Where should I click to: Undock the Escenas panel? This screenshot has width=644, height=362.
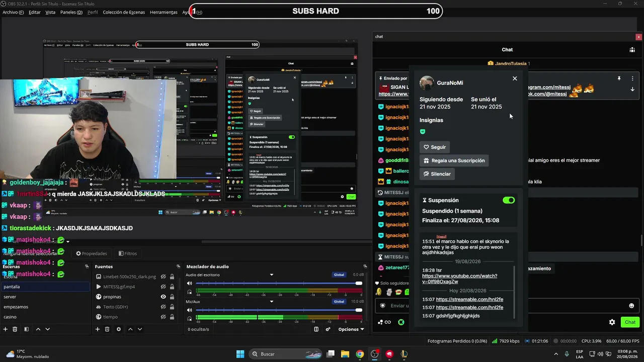[87, 266]
